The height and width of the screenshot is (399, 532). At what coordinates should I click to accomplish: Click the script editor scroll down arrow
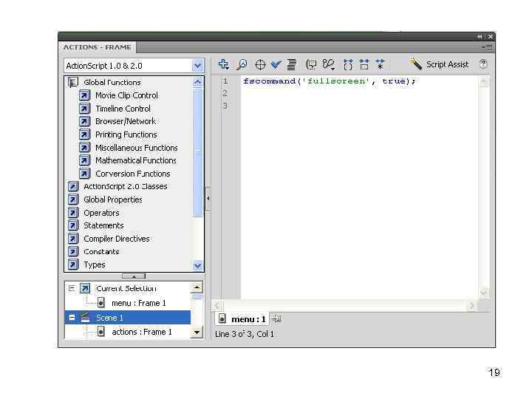pyautogui.click(x=483, y=293)
